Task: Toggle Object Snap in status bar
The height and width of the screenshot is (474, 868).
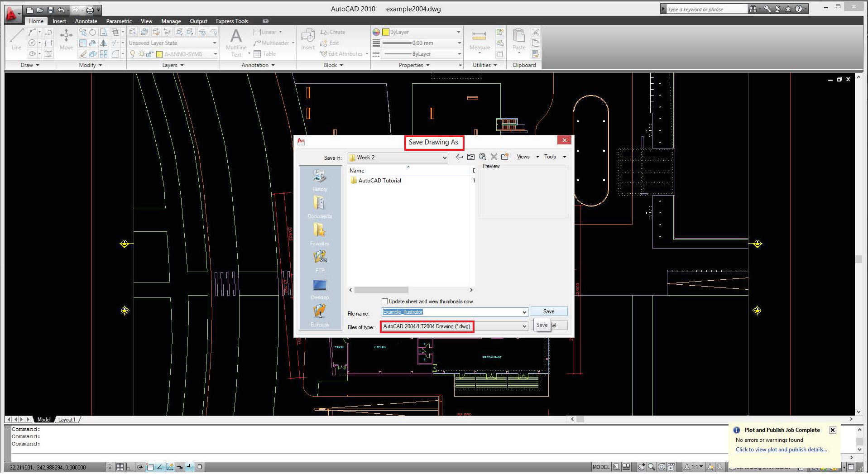Action: pyautogui.click(x=150, y=467)
